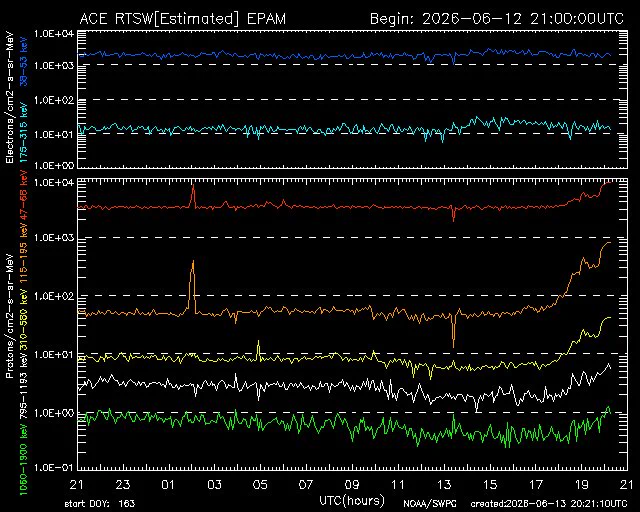Click the 21 hour label after 19
Image resolution: width=640 pixels, height=512 pixels.
627,485
